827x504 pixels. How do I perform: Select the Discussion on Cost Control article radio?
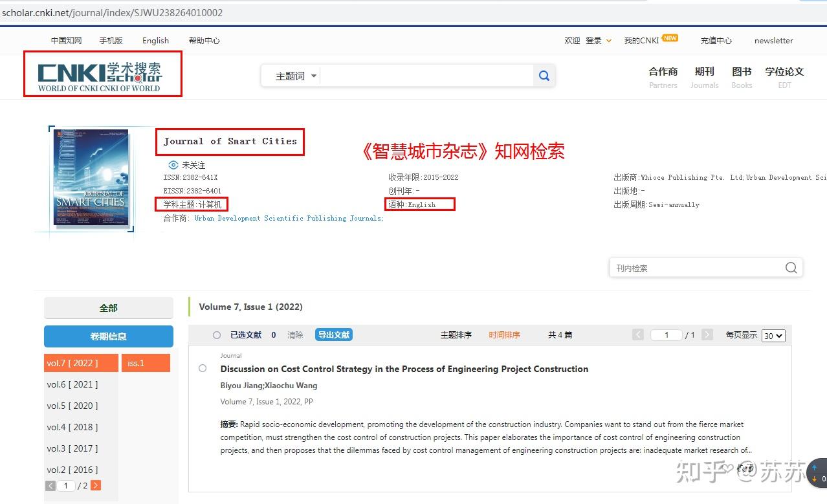pyautogui.click(x=203, y=368)
